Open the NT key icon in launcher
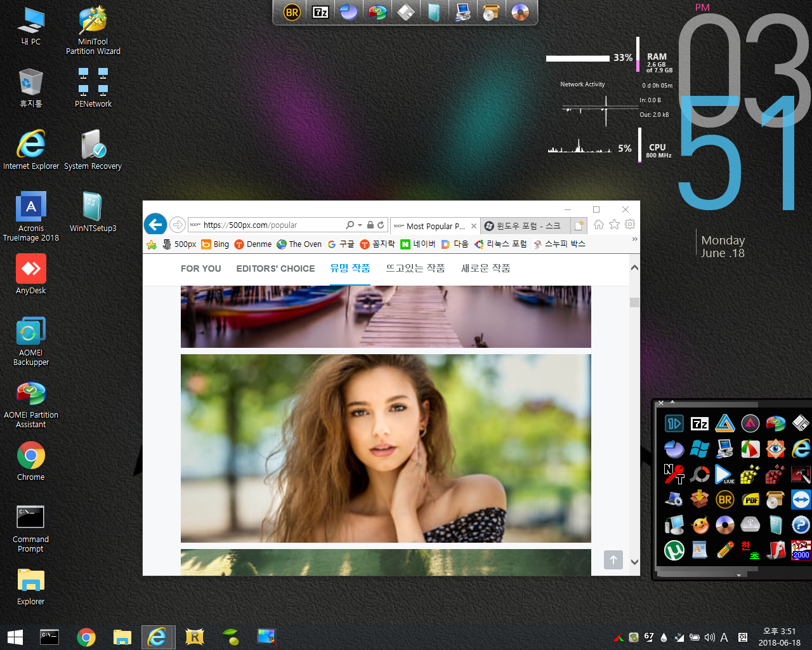Viewport: 812px width, 650px height. pos(674,474)
